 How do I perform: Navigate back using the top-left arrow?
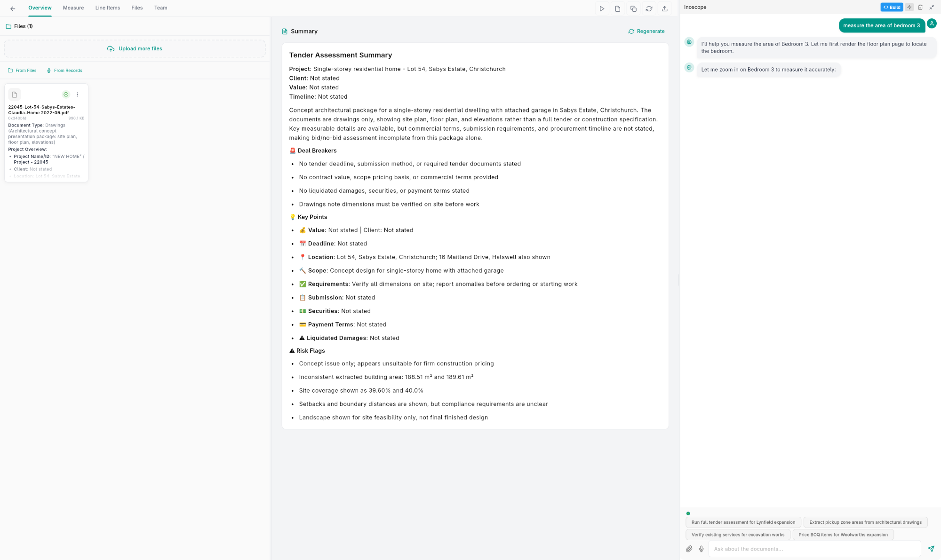[x=12, y=8]
